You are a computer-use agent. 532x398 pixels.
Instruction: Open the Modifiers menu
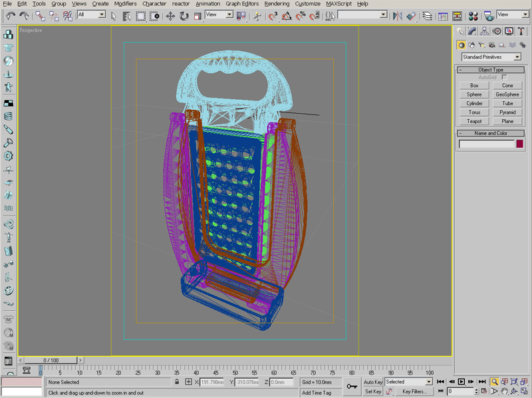[x=125, y=4]
